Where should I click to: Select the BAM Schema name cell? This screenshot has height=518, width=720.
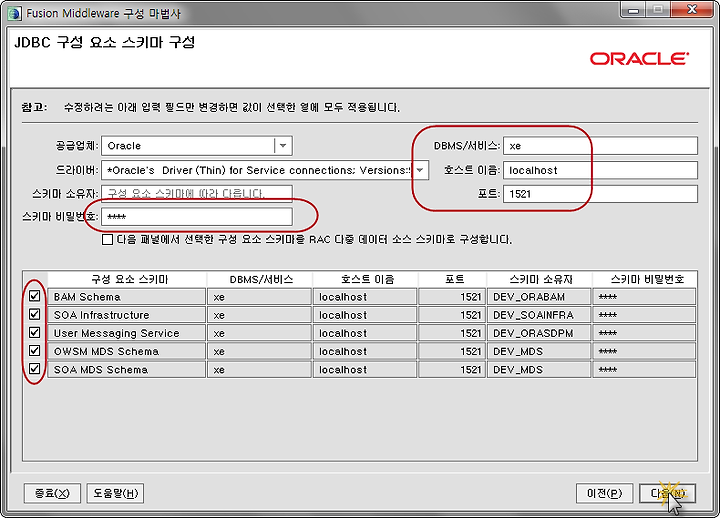pyautogui.click(x=127, y=297)
